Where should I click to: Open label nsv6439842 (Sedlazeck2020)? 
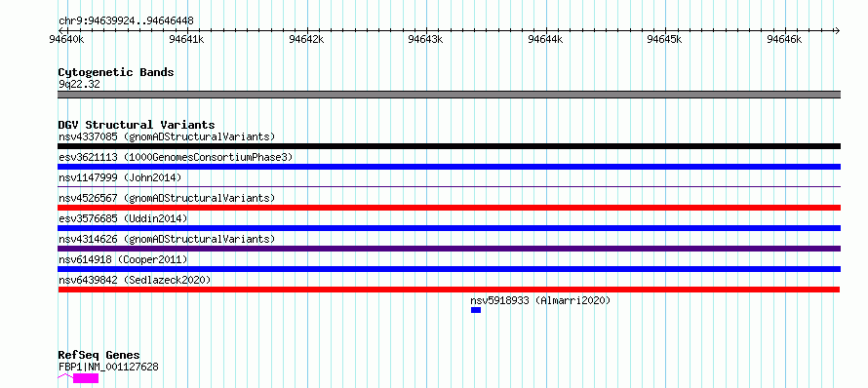click(x=135, y=280)
